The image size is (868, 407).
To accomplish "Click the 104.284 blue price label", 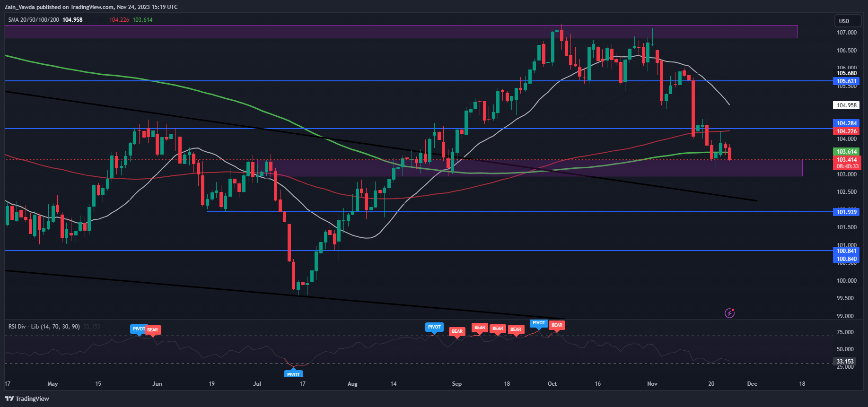I will (846, 123).
